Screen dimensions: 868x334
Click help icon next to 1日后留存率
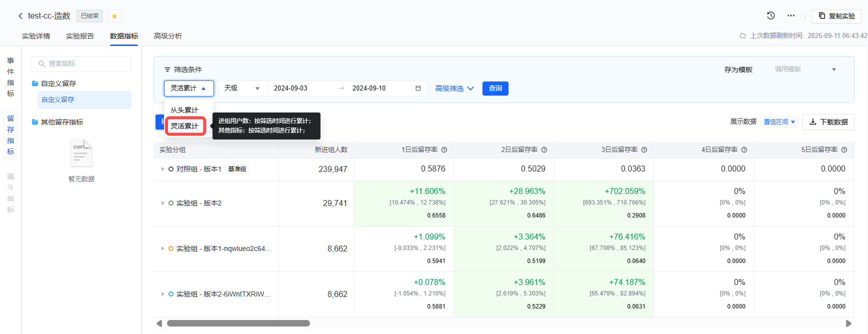(444, 150)
